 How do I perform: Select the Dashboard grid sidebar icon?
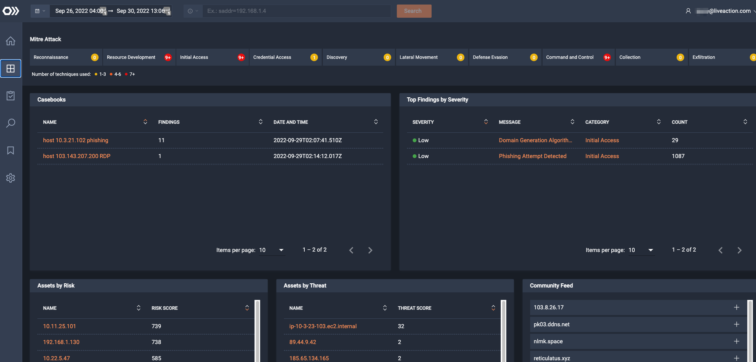[11, 68]
